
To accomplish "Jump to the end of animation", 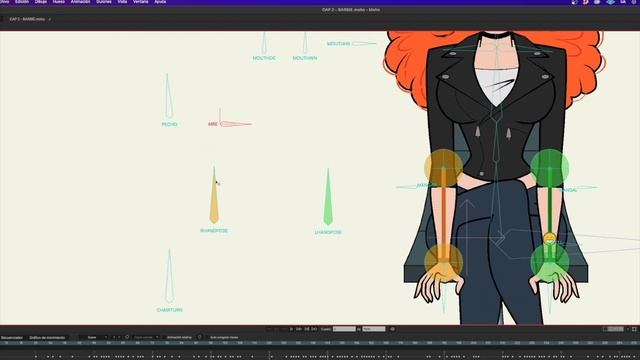I will 314,329.
